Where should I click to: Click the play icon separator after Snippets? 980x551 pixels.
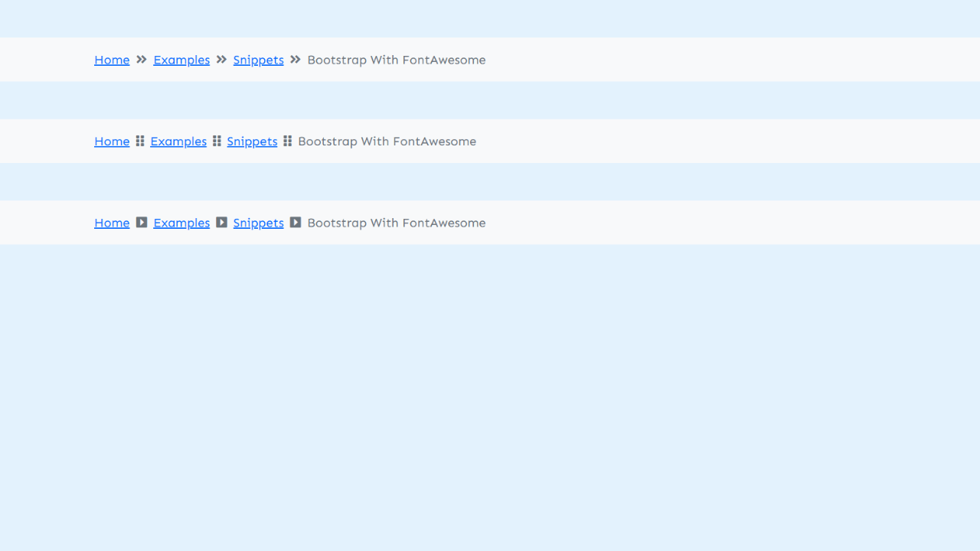(296, 222)
